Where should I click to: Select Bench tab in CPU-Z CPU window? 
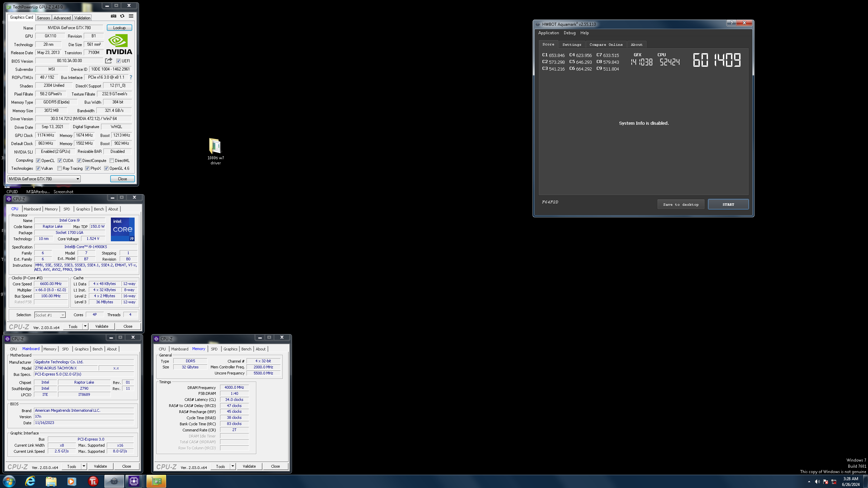99,209
